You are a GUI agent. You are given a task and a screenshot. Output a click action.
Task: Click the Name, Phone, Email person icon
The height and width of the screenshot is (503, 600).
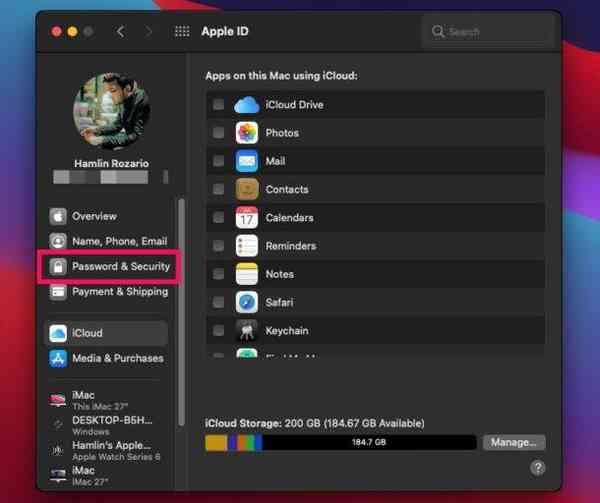(x=58, y=241)
